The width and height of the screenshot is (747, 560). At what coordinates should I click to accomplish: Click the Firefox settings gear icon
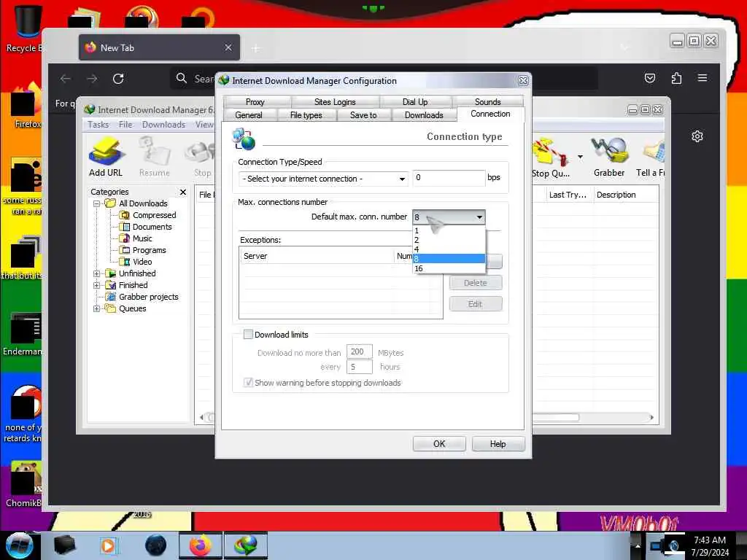697,136
